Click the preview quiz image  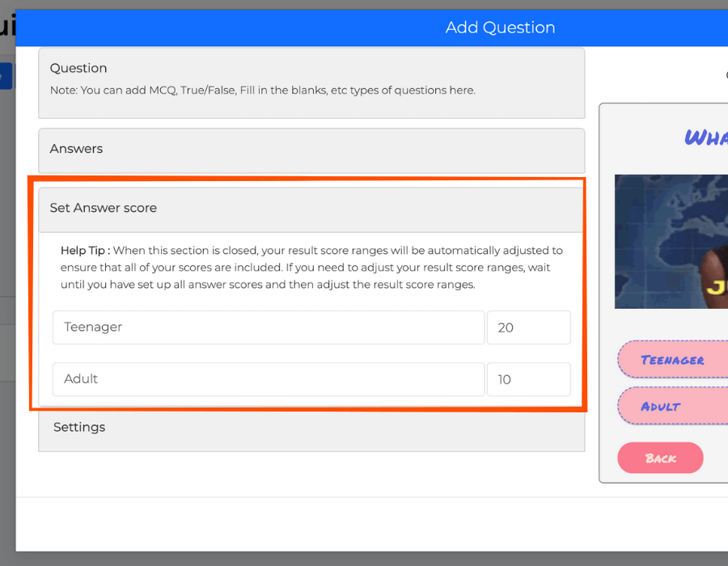pos(671,242)
